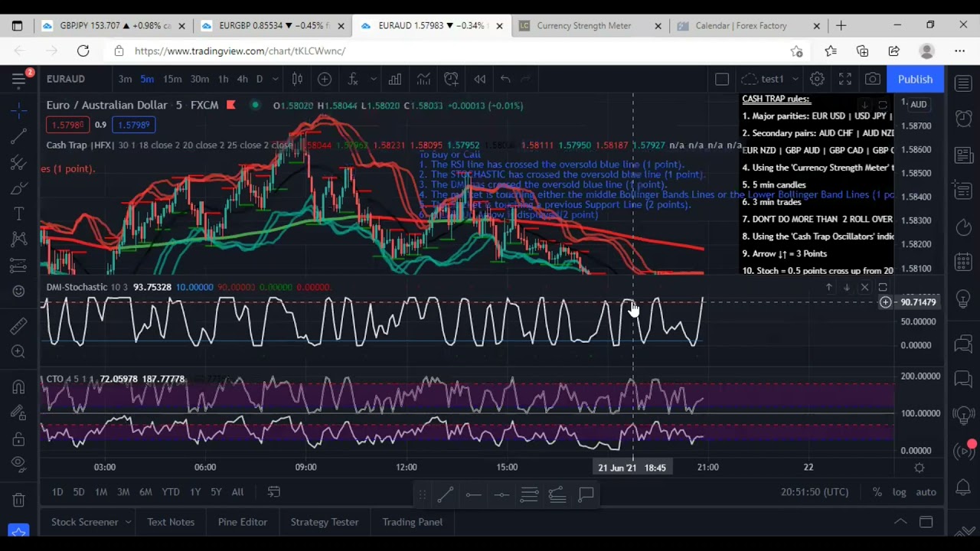Open the TradingView main hamburger menu
The height and width of the screenshot is (551, 980).
point(19,79)
